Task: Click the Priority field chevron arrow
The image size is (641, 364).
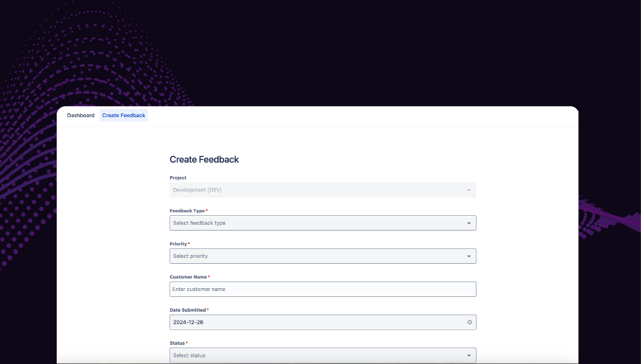Action: click(x=469, y=256)
